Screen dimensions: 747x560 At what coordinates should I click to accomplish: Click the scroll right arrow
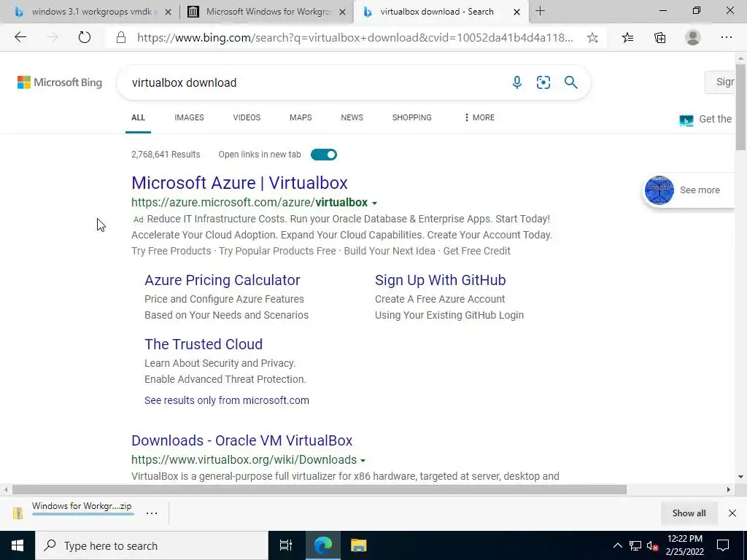point(729,489)
